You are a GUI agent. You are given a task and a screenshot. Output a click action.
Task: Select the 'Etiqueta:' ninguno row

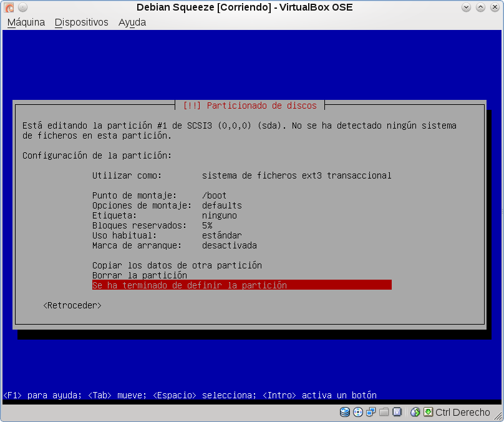(x=242, y=215)
